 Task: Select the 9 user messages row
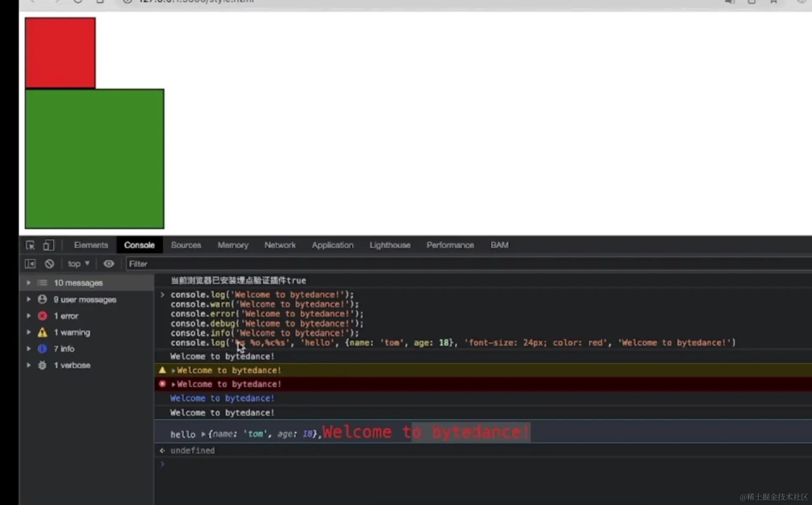coord(87,299)
